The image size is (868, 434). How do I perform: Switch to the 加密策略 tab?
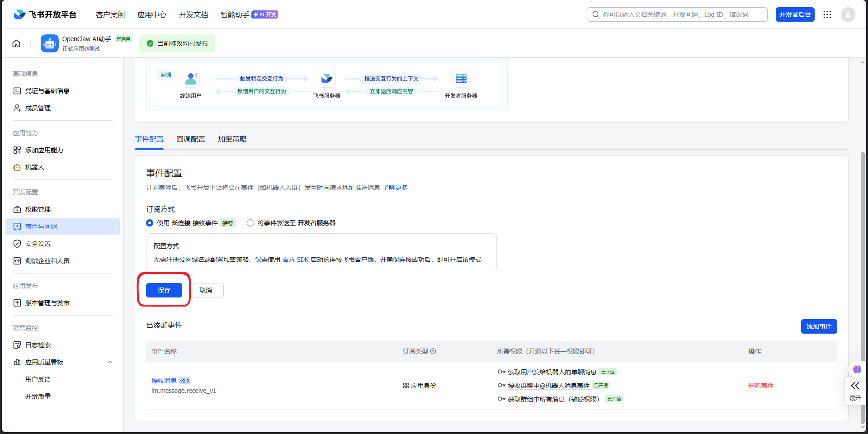click(232, 139)
